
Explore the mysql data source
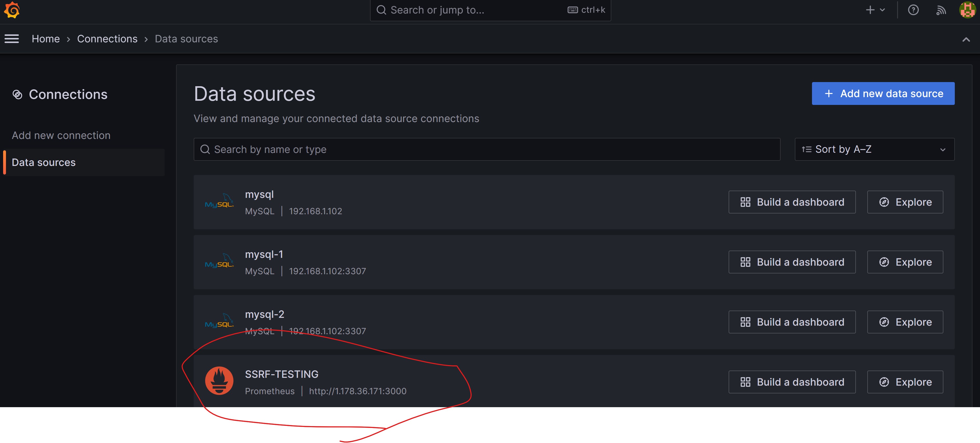coord(905,202)
